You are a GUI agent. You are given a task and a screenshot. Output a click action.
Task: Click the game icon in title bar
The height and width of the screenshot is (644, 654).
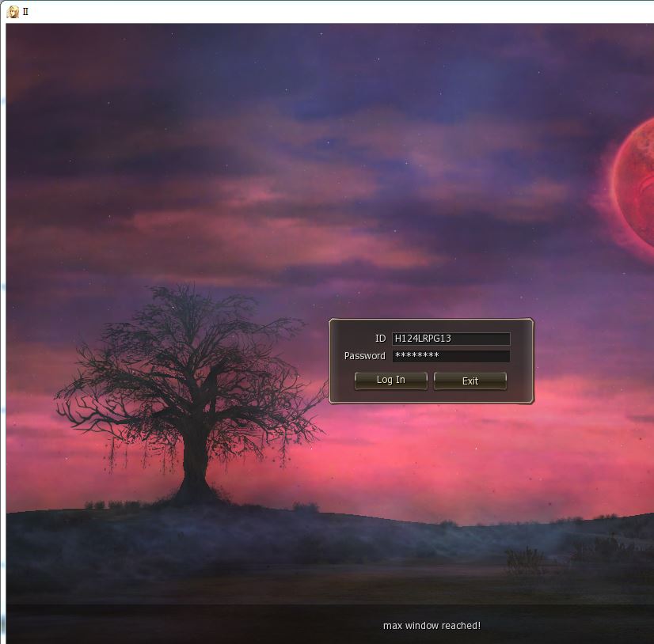(13, 12)
